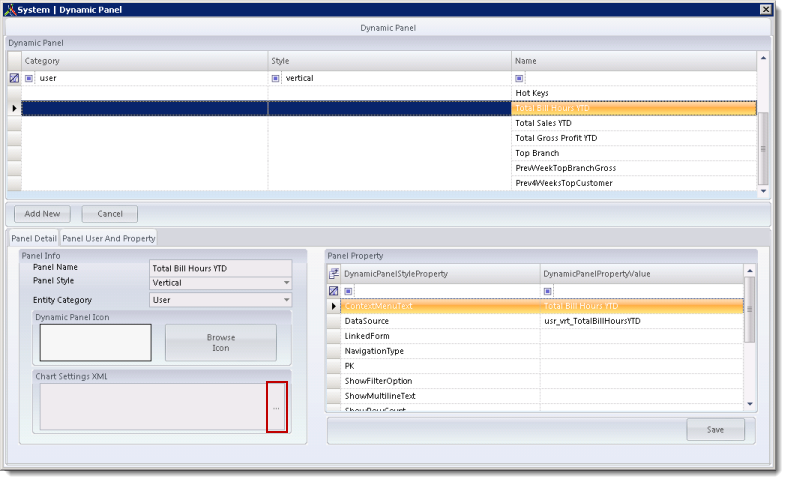Select the Panel Detail tab
This screenshot has width=787, height=482.
tap(34, 238)
